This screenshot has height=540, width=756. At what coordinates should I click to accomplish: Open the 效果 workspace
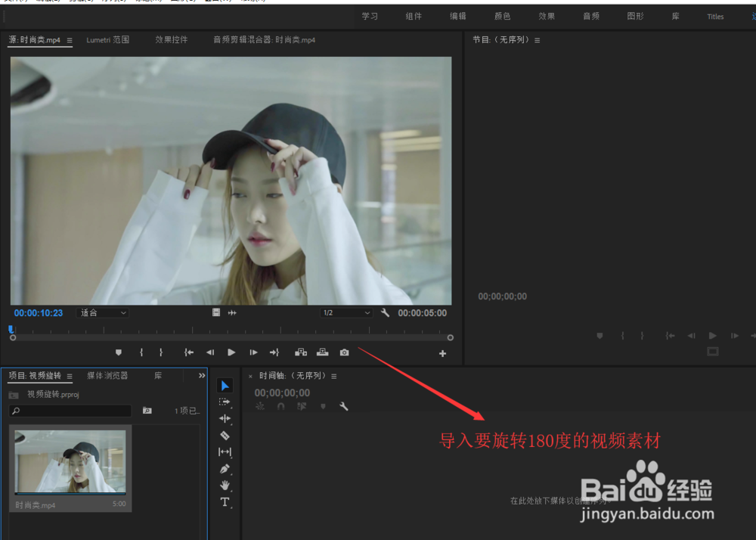tap(547, 17)
